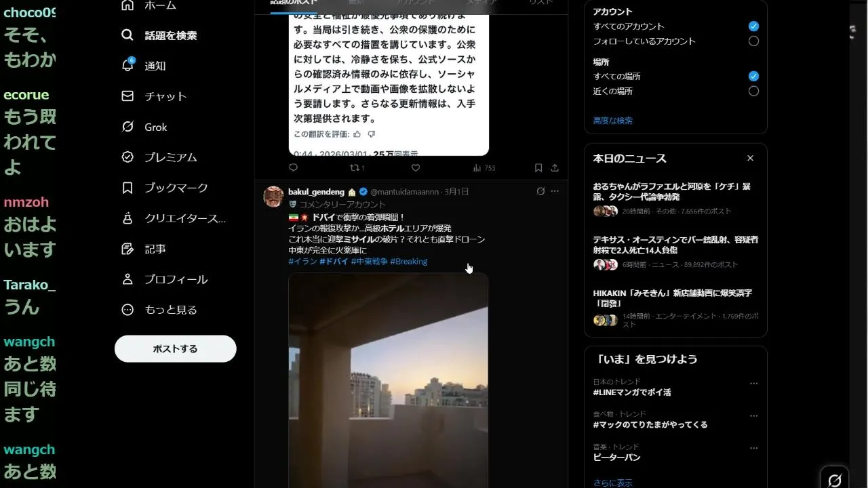Expand options for #LINEマンガでポイ活 trend
Viewport: 868px width, 488px height.
pyautogui.click(x=753, y=384)
